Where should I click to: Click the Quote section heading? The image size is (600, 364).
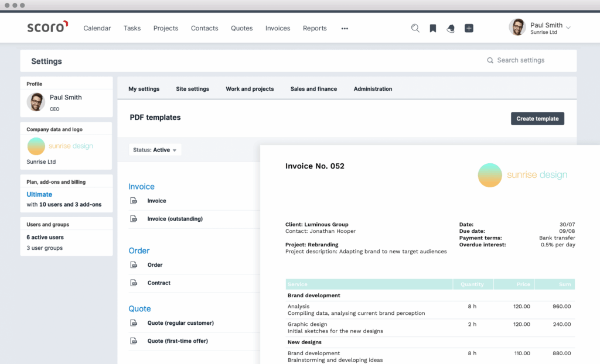(139, 309)
